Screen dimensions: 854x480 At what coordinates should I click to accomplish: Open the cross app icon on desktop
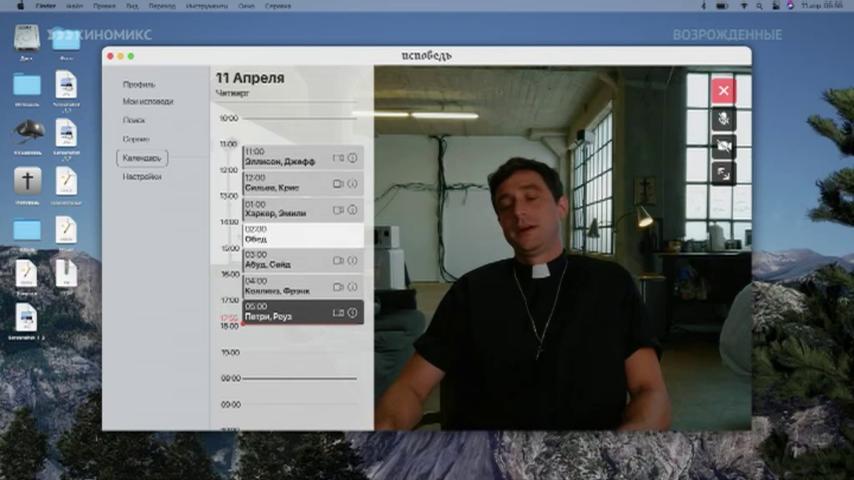tap(27, 181)
